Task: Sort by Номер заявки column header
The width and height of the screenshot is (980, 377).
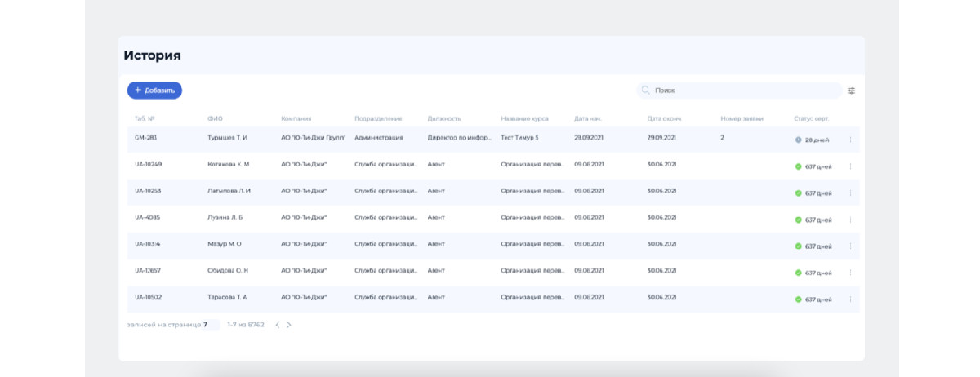Action: (x=742, y=118)
